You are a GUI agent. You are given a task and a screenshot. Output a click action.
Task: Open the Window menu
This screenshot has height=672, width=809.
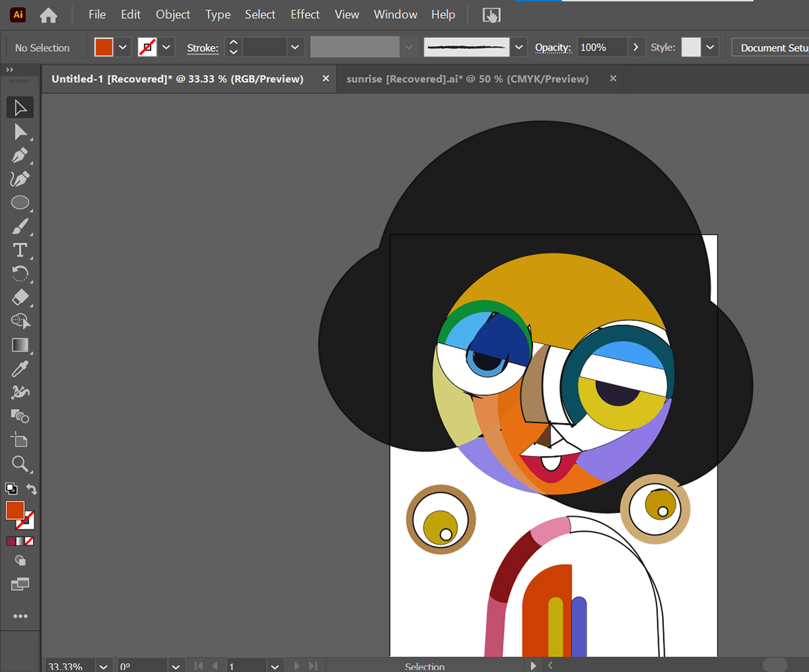(x=396, y=14)
